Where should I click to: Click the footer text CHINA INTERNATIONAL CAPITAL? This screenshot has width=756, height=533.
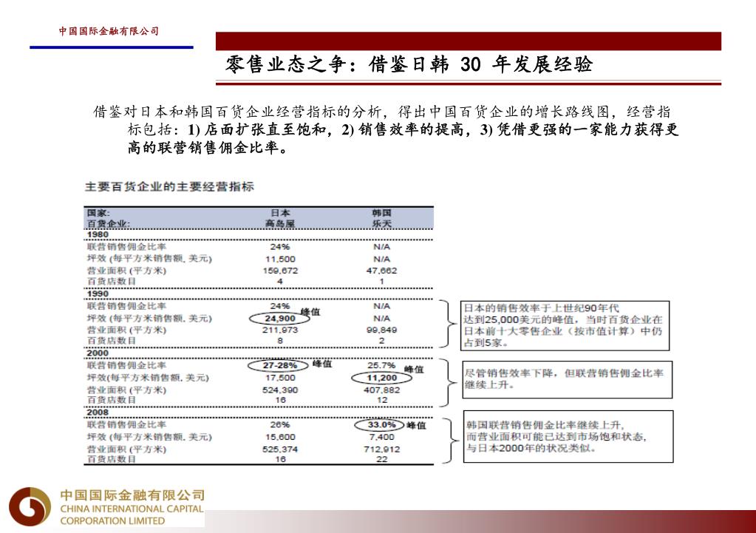coord(132,509)
